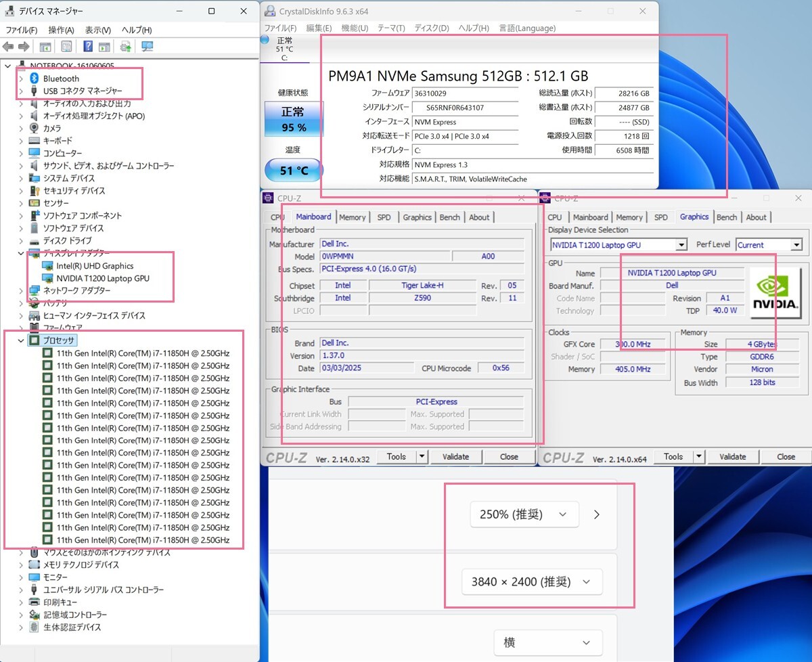Click the 電源投入回数 1218 回 value
The height and width of the screenshot is (662, 812).
[x=624, y=136]
